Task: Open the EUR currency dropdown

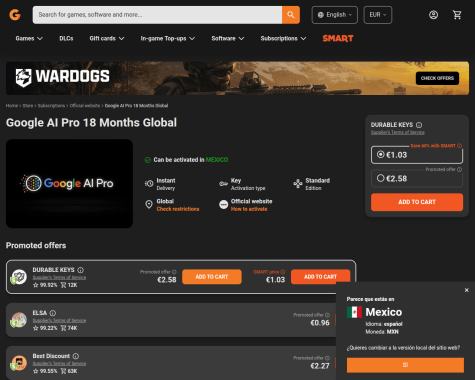Action: click(378, 15)
